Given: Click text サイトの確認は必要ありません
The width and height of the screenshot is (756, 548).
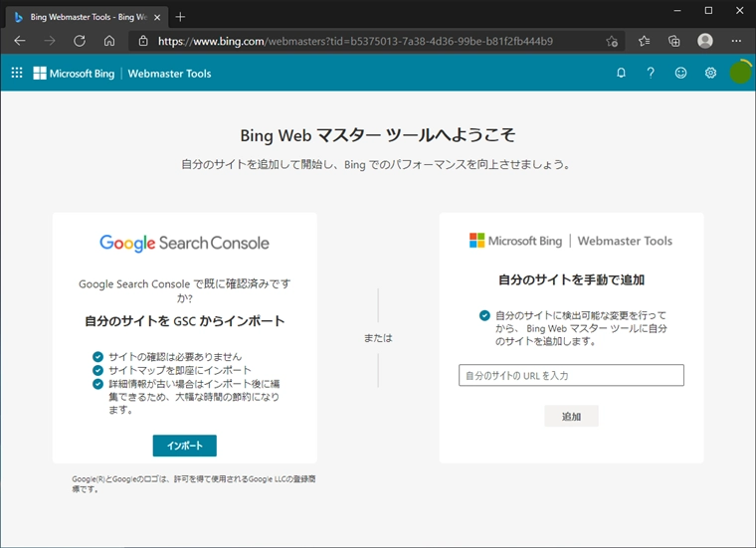Looking at the screenshot, I should coord(175,357).
